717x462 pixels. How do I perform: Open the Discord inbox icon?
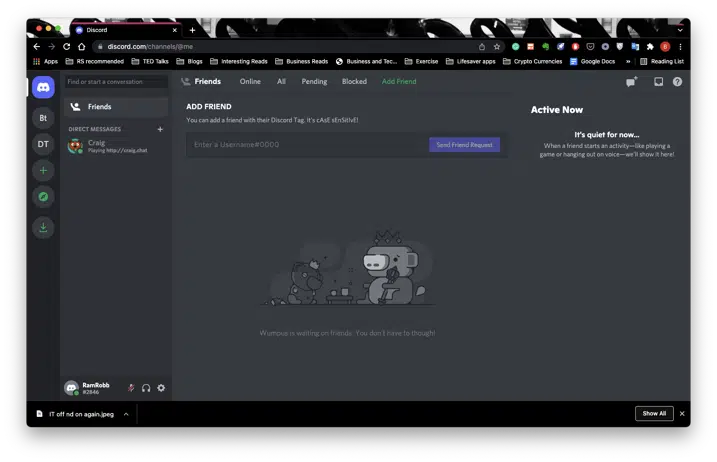pyautogui.click(x=658, y=81)
